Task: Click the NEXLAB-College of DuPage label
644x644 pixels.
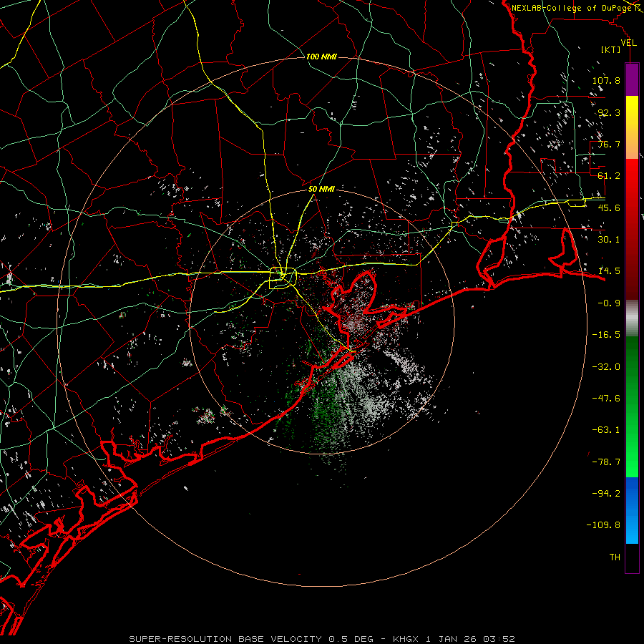Action: click(572, 8)
